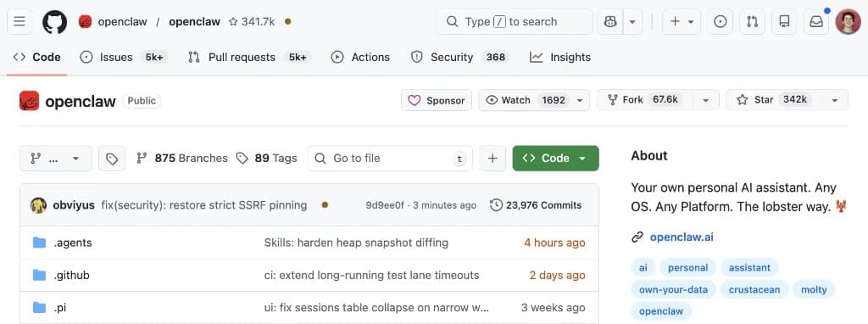The height and width of the screenshot is (324, 868).
Task: Select the molty topic tag
Action: pyautogui.click(x=814, y=289)
